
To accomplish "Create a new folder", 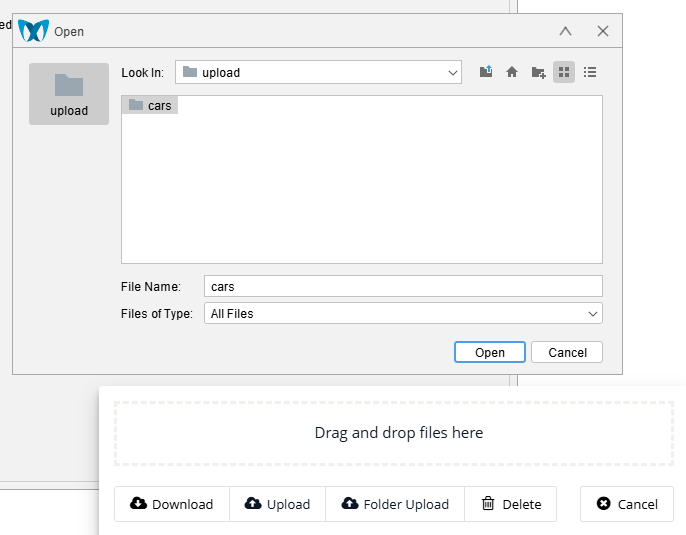I will pos(538,72).
